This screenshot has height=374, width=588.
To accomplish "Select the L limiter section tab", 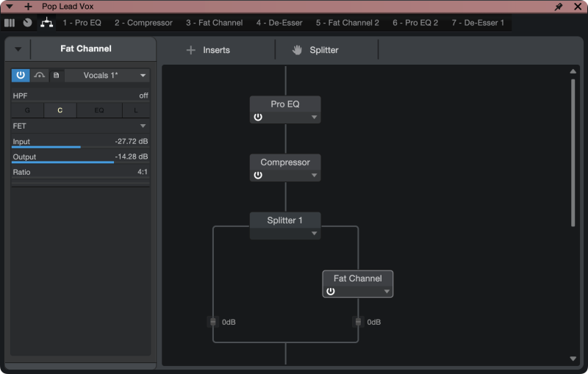I will pyautogui.click(x=136, y=110).
